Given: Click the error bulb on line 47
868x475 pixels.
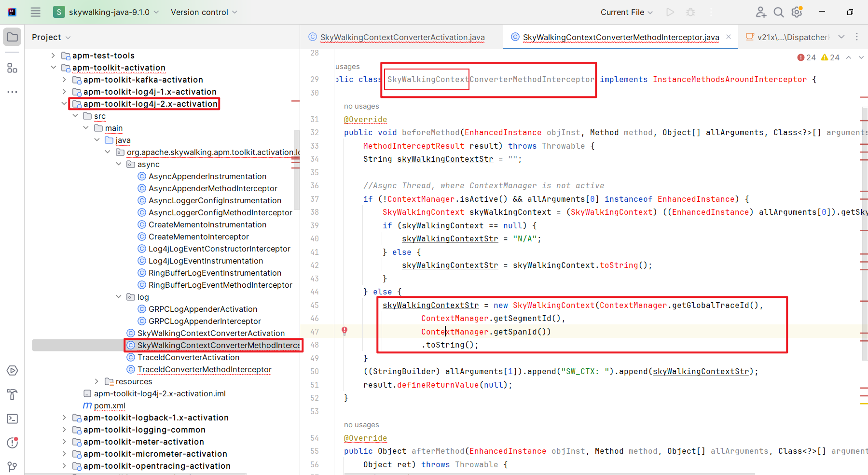Looking at the screenshot, I should pos(344,331).
